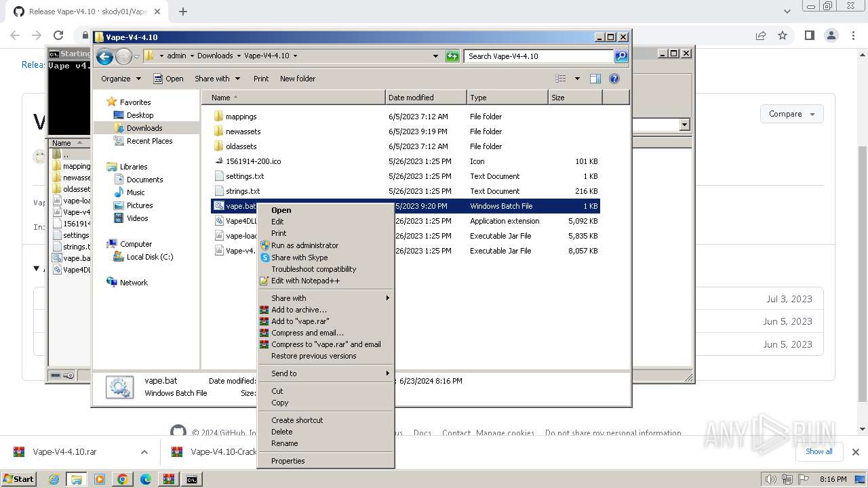Click the Explorer Back arrow button
The image size is (868, 488).
pos(104,57)
